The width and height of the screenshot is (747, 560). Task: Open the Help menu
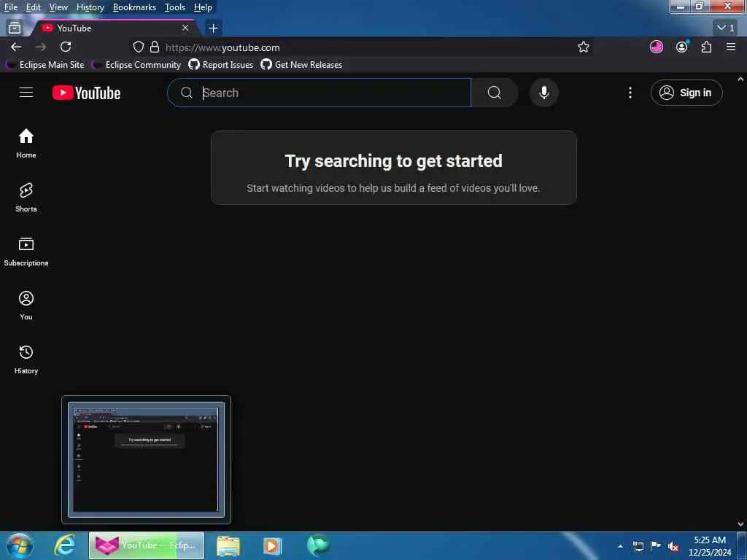click(203, 7)
